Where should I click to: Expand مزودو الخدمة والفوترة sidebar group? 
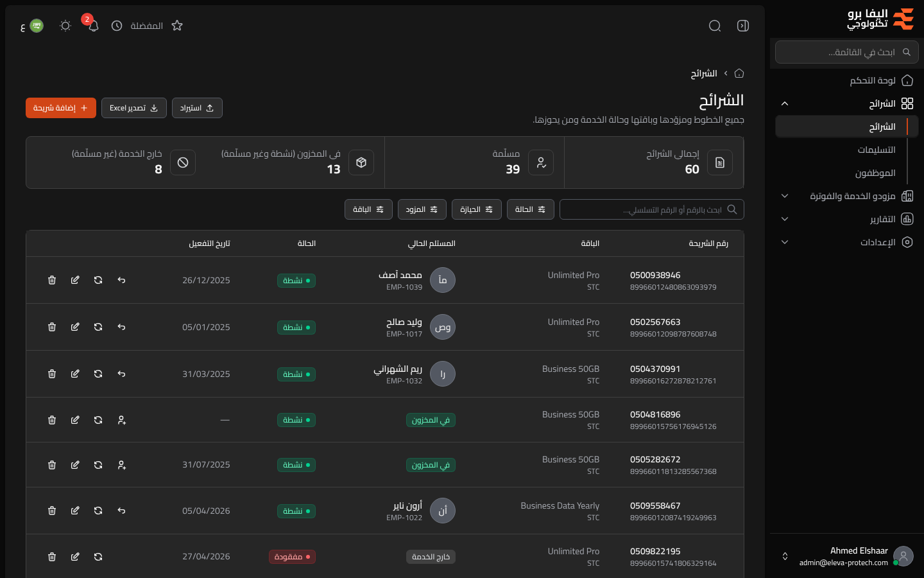click(x=847, y=196)
